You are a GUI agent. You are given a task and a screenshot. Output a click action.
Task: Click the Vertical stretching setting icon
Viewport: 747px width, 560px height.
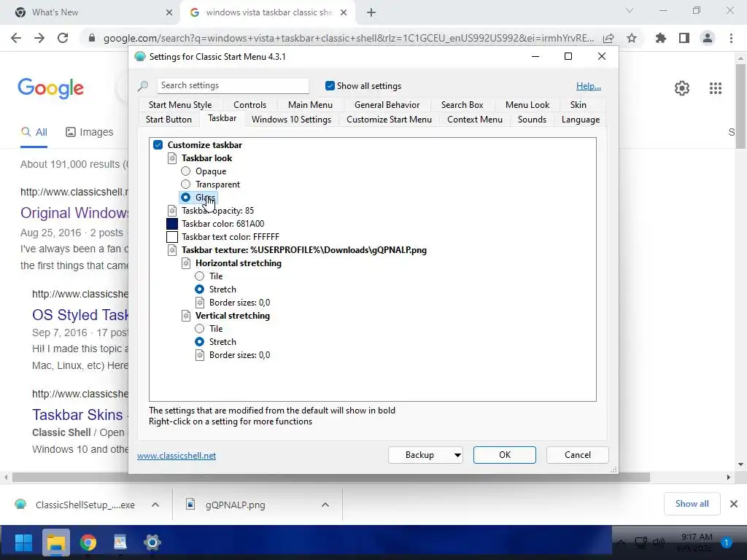(x=186, y=316)
